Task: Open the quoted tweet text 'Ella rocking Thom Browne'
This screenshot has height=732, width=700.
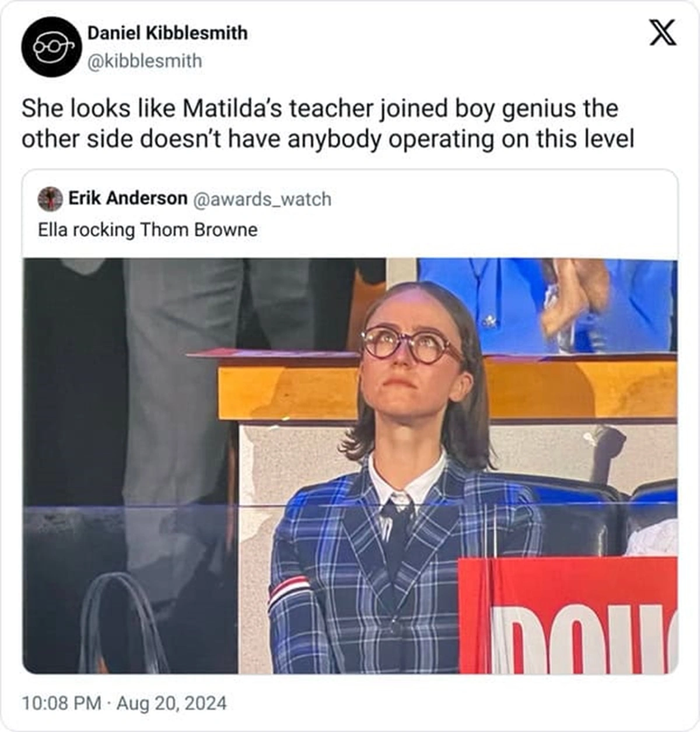Action: (x=148, y=229)
